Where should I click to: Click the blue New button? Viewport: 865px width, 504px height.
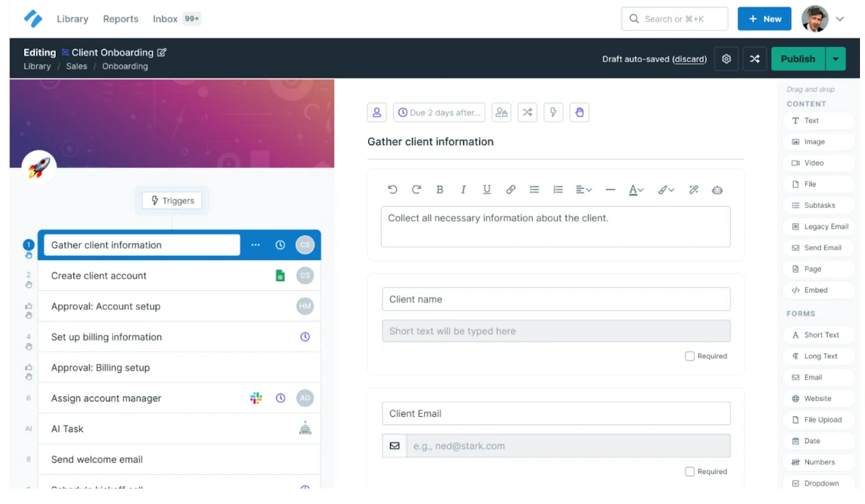tap(764, 19)
